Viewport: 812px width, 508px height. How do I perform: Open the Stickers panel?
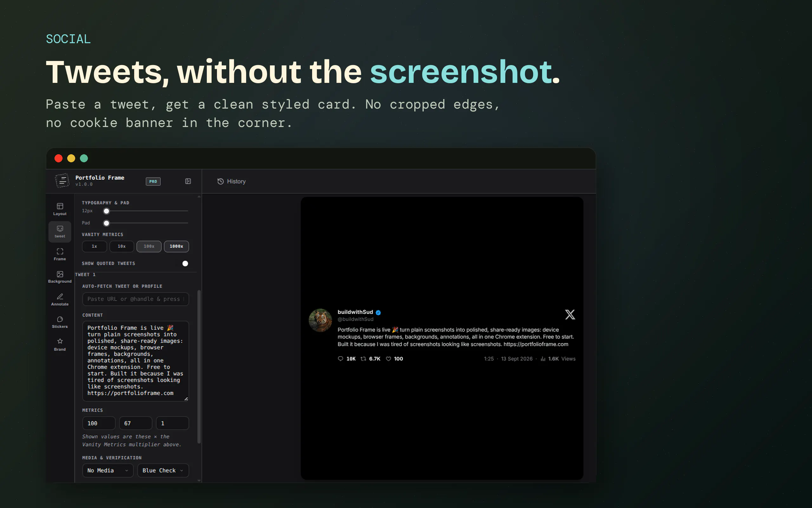60,322
